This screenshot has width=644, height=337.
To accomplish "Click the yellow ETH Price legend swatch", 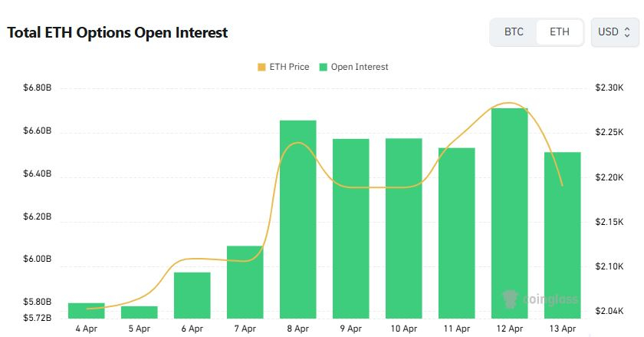I will (261, 67).
